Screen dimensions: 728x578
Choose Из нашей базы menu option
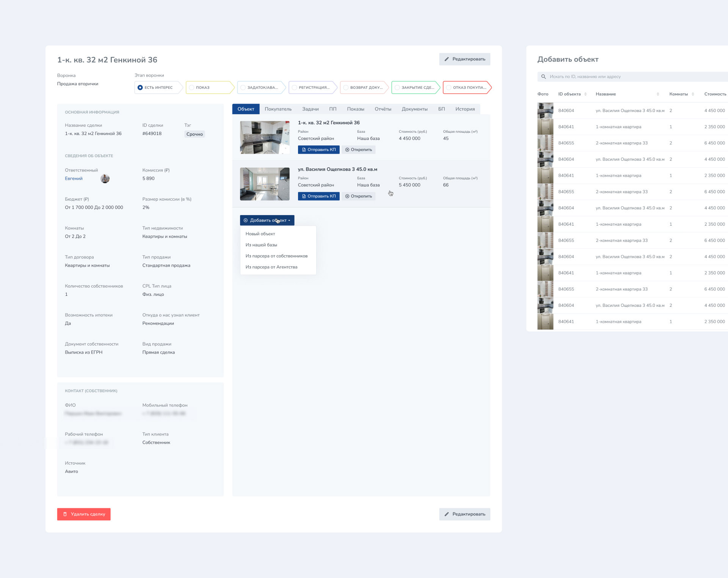tap(261, 245)
